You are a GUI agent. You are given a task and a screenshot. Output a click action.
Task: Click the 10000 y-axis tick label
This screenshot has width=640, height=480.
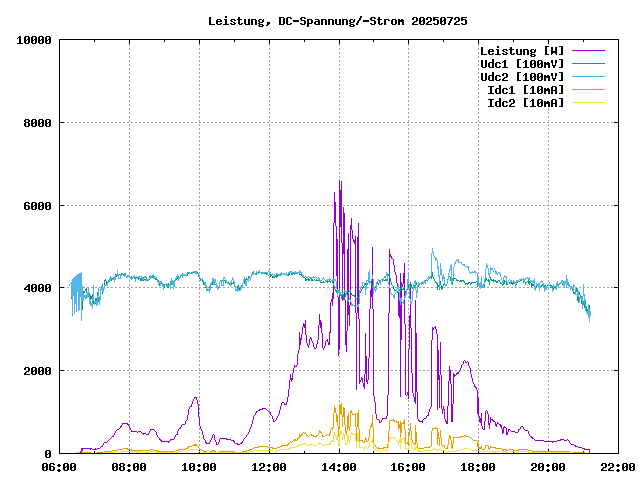click(x=34, y=40)
